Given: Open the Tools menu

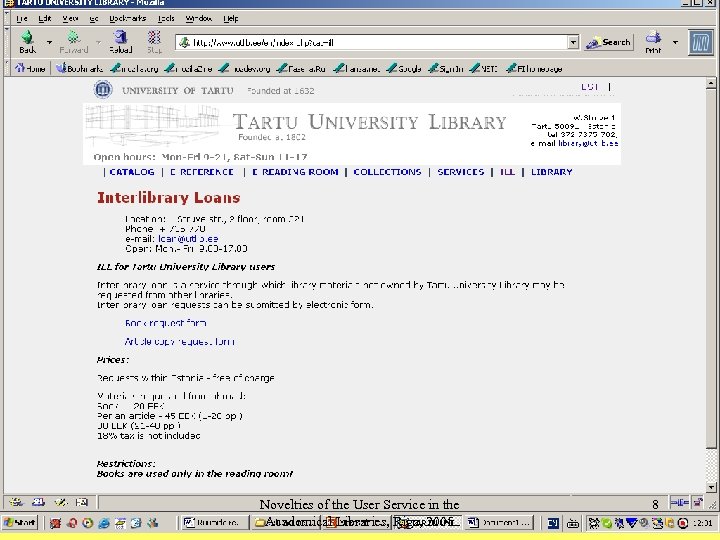Looking at the screenshot, I should tap(166, 18).
